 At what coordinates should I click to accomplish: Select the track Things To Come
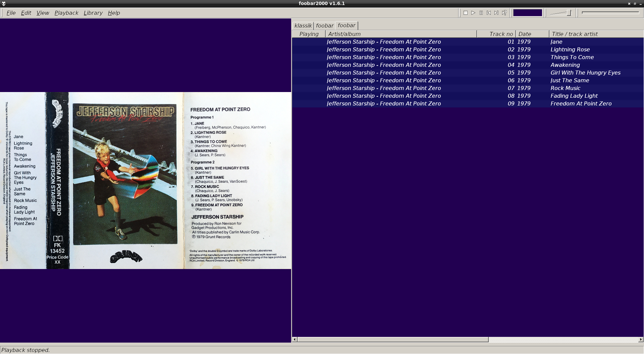point(572,57)
